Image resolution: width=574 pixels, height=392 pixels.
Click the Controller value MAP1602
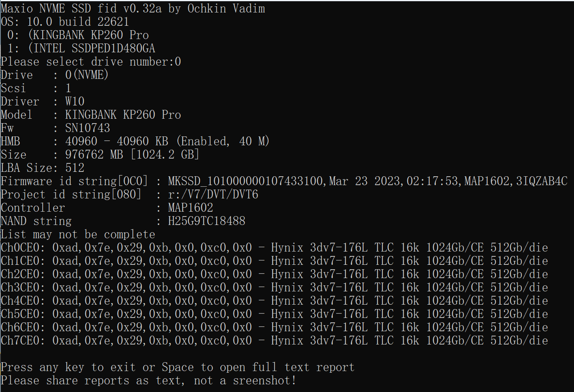coord(190,208)
